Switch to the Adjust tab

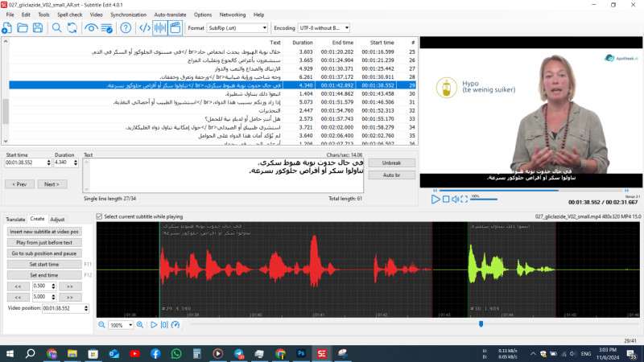click(57, 219)
